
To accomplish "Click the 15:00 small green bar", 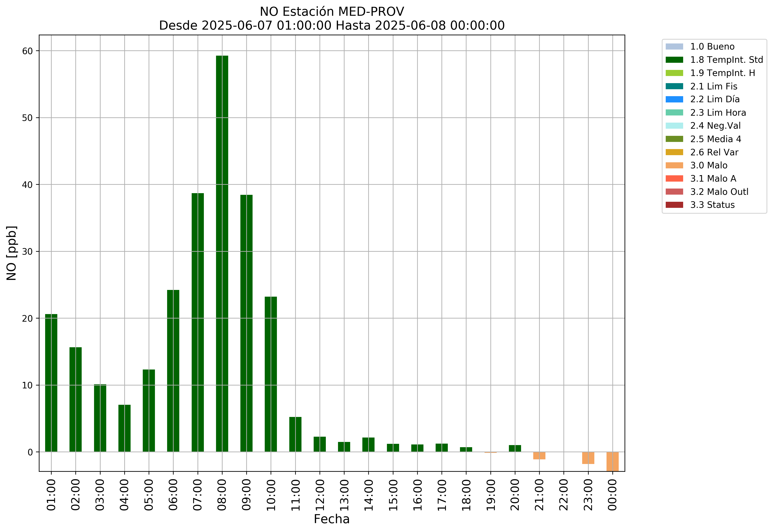I will (393, 448).
